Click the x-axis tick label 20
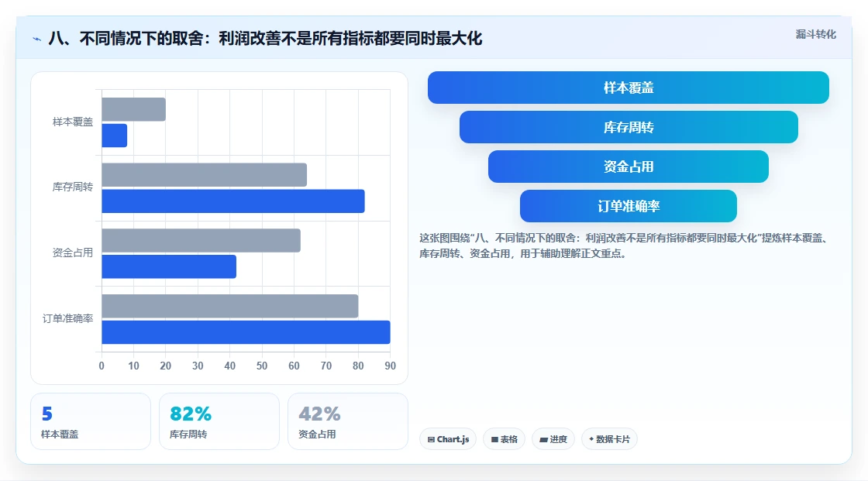The width and height of the screenshot is (868, 481). [166, 366]
